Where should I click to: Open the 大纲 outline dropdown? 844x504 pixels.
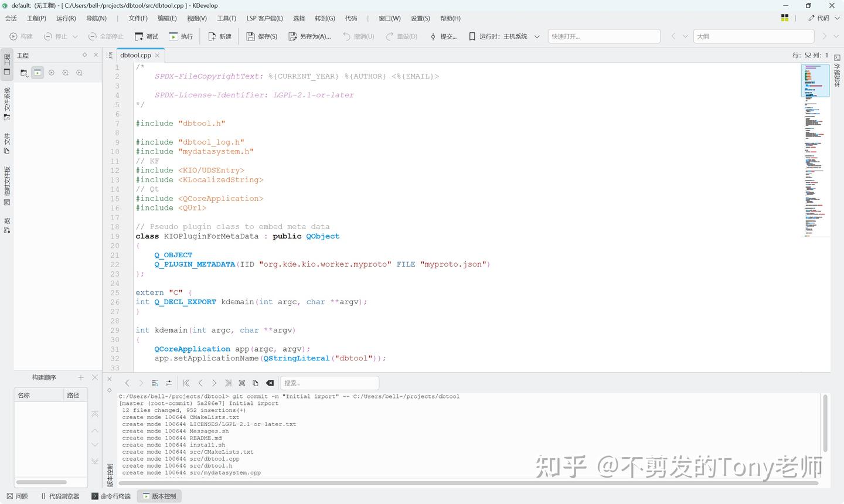(754, 36)
